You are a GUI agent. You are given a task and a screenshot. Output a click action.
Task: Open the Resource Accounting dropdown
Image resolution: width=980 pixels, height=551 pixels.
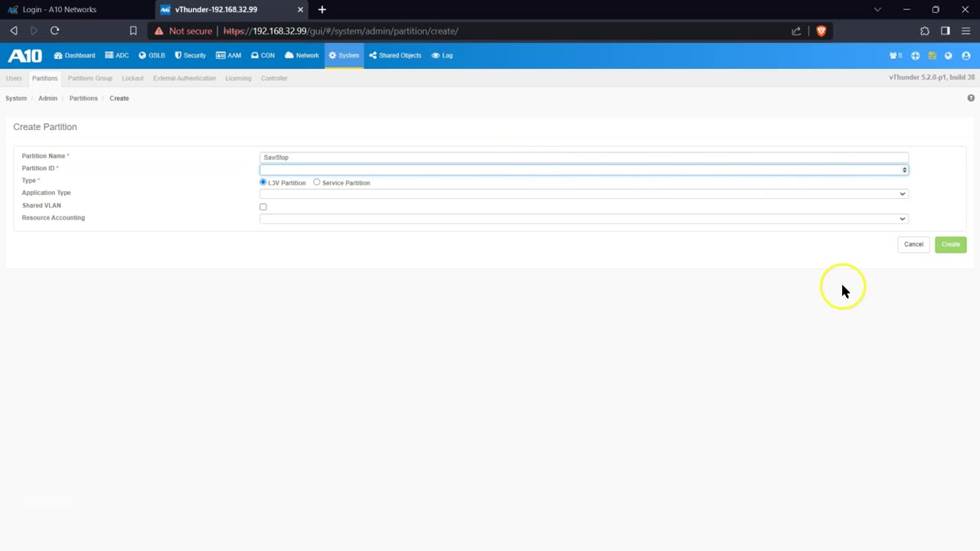pos(584,219)
